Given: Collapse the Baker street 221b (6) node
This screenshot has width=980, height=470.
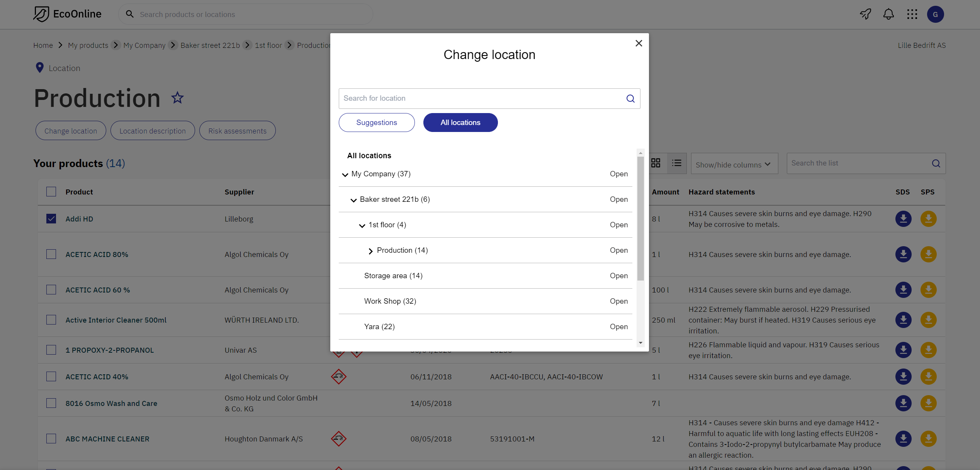Looking at the screenshot, I should pos(353,200).
